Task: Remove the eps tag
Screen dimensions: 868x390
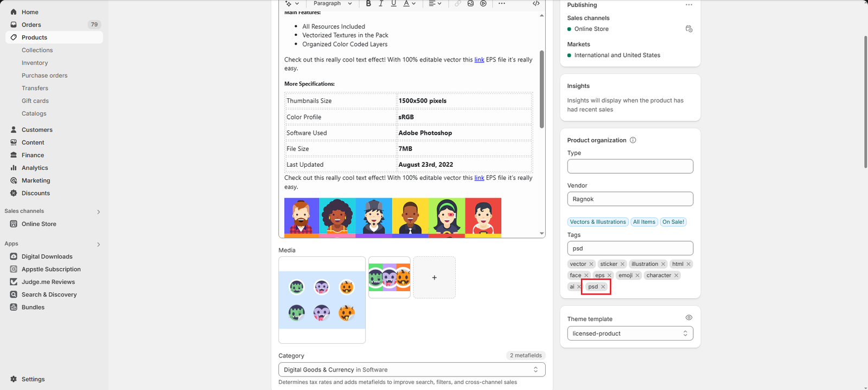Action: 609,275
